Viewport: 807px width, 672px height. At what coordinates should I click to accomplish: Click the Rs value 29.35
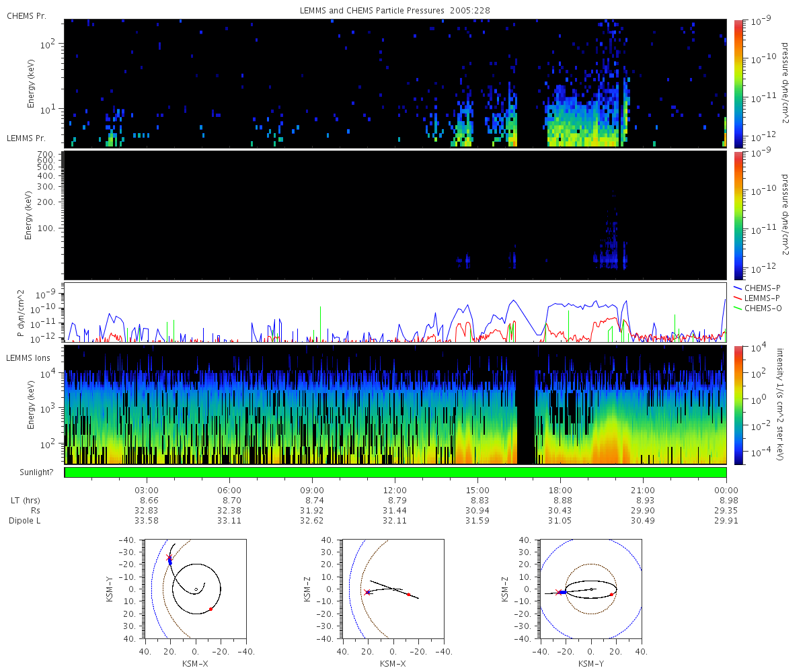[x=726, y=511]
